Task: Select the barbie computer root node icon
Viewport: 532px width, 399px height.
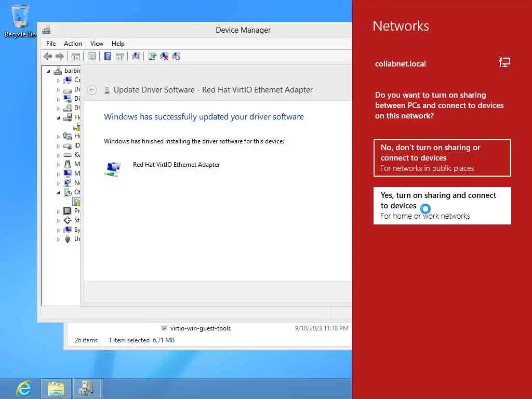Action: click(x=58, y=71)
